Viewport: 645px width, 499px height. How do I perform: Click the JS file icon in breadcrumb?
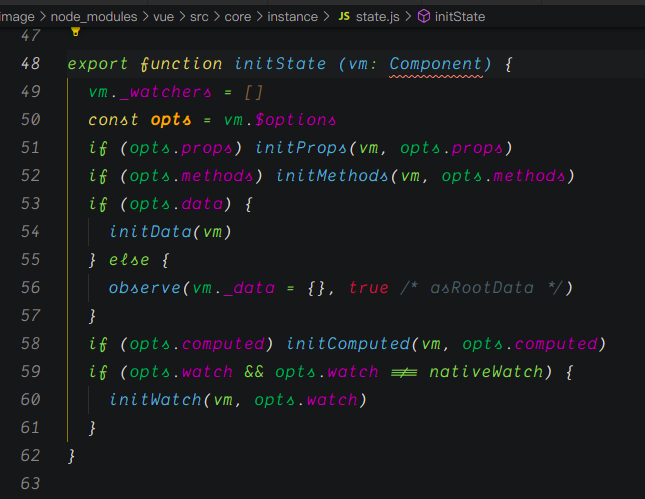click(344, 16)
